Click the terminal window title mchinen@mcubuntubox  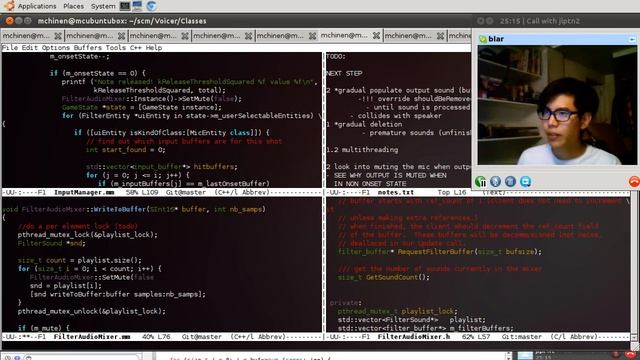point(122,21)
